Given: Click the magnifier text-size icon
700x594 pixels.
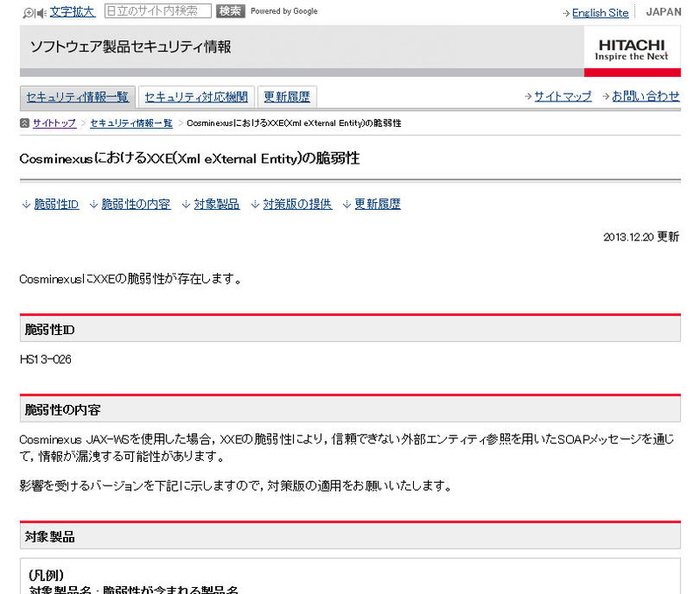Looking at the screenshot, I should (28, 12).
